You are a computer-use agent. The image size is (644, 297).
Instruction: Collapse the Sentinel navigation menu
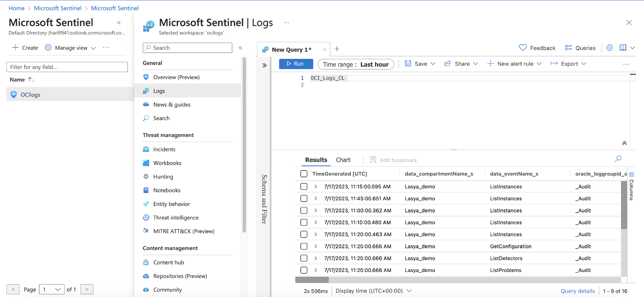241,48
